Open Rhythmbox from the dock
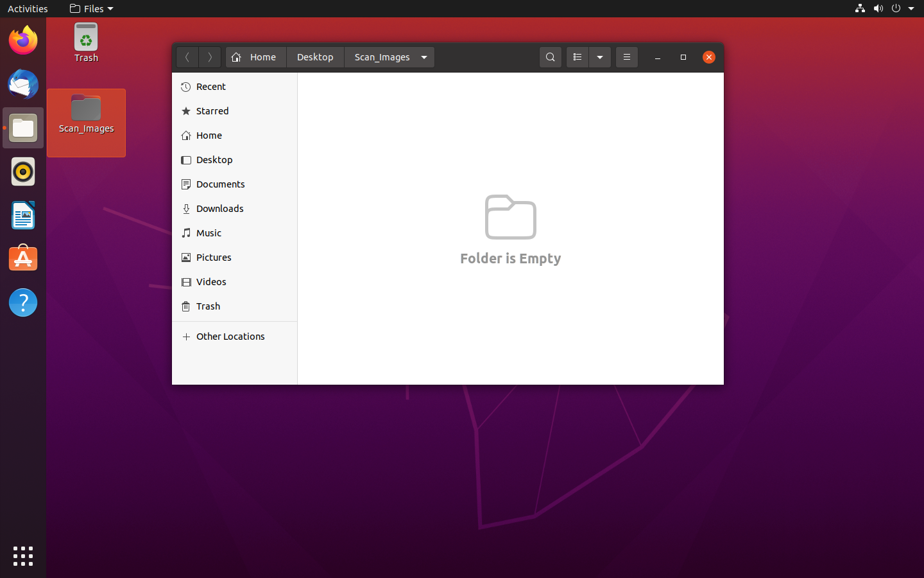Image resolution: width=924 pixels, height=578 pixels. coord(23,172)
